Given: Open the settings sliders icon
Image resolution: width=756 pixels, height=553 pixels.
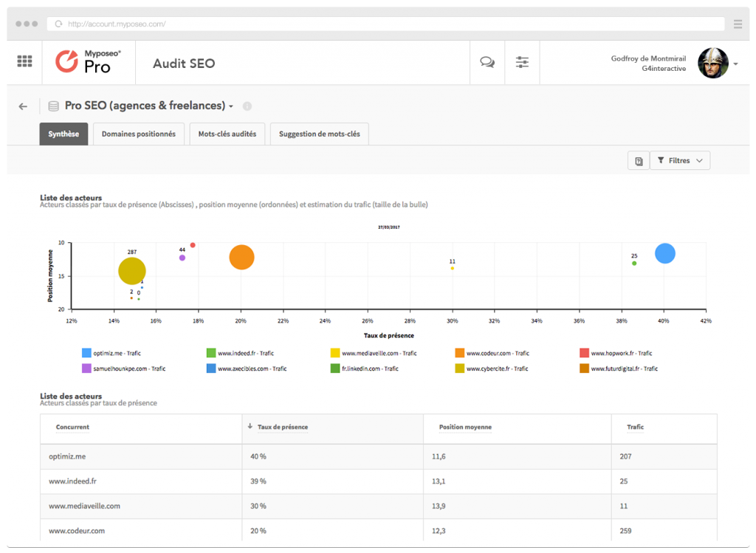Looking at the screenshot, I should [522, 62].
